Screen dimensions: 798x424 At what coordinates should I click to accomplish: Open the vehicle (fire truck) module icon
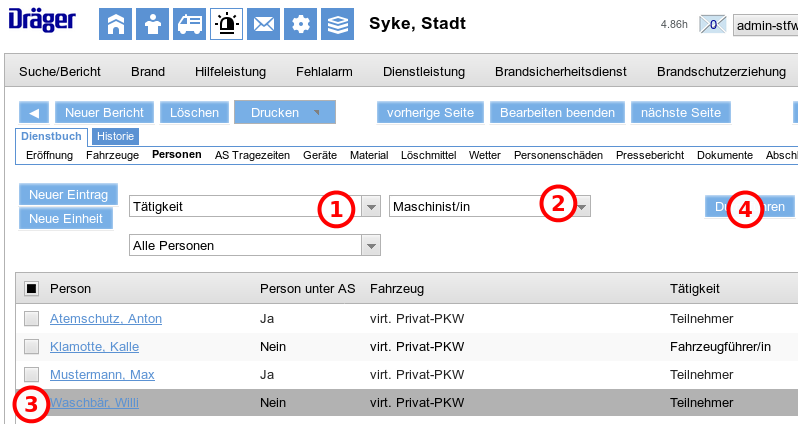(189, 24)
